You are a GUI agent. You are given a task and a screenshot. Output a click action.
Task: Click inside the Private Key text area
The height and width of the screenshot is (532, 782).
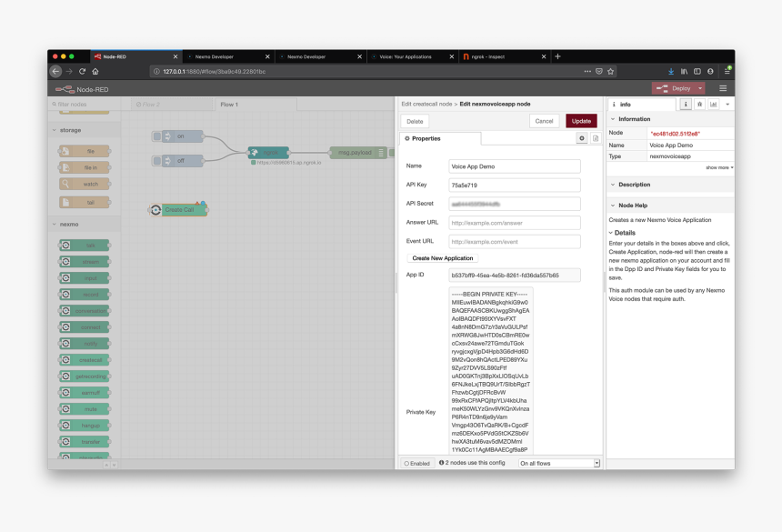pyautogui.click(x=491, y=371)
